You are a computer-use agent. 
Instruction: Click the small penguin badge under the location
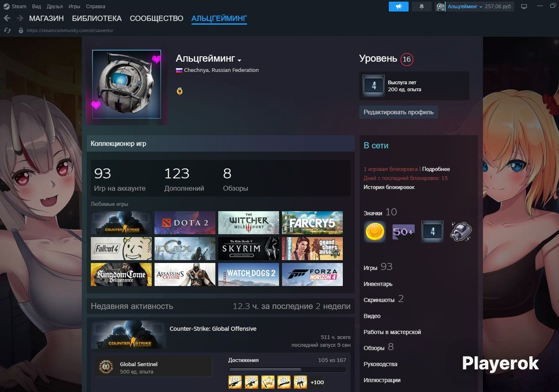(x=180, y=91)
